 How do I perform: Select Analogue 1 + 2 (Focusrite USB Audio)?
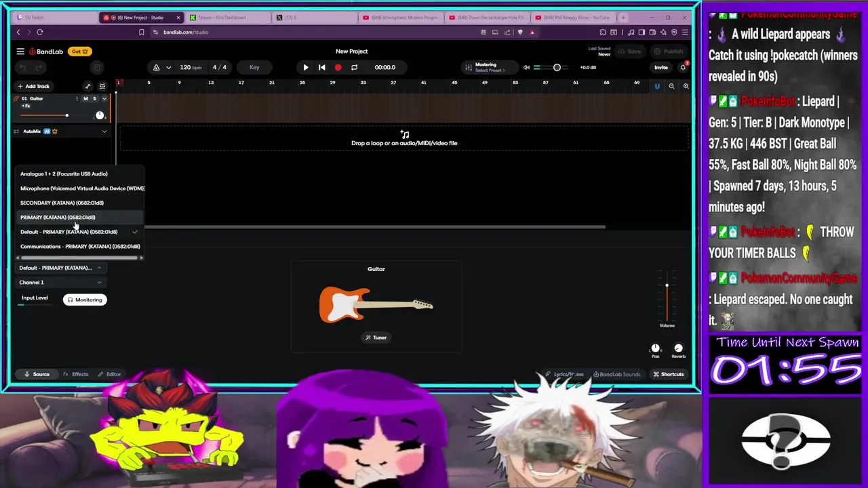[80, 174]
